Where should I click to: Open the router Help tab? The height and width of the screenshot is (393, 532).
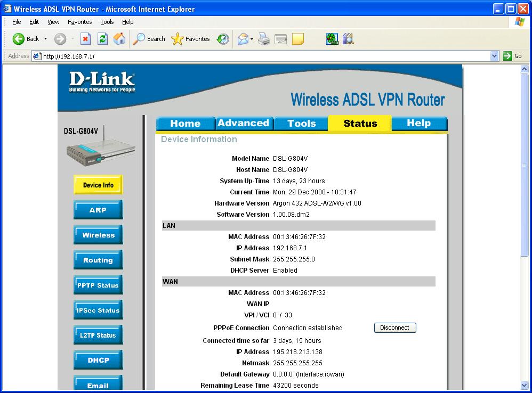click(419, 124)
